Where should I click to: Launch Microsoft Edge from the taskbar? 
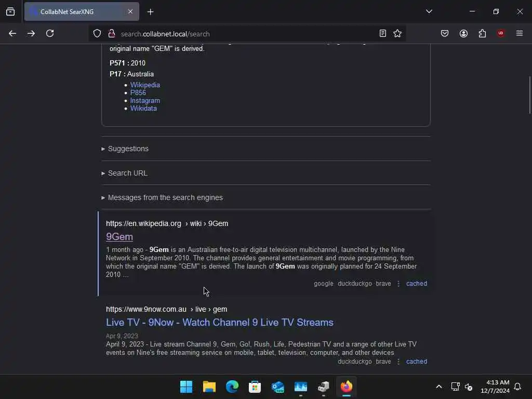(232, 387)
